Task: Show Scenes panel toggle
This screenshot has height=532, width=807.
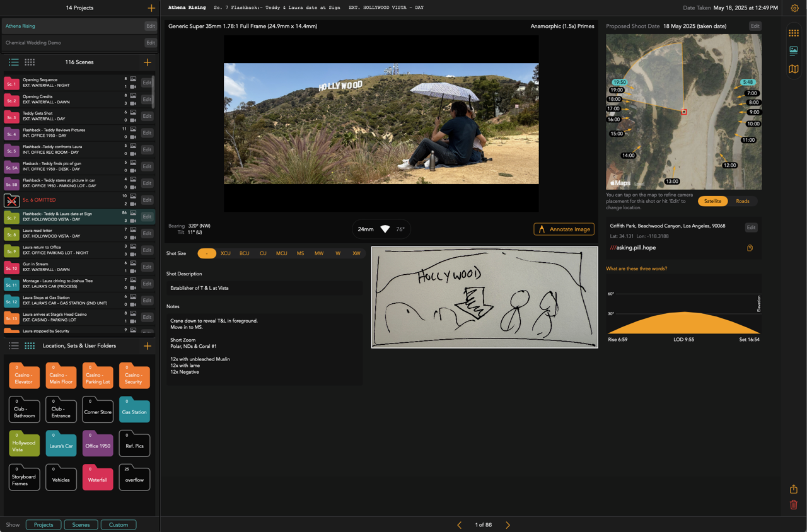Action: click(81, 525)
